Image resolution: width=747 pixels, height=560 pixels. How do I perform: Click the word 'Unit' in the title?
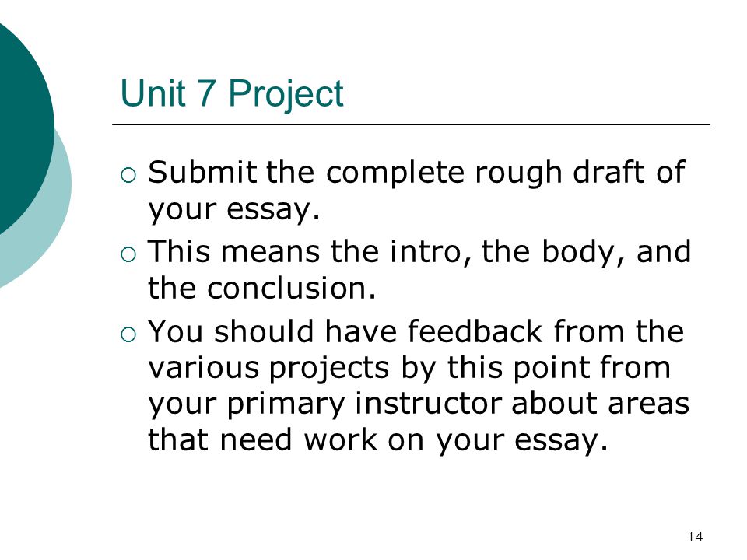pyautogui.click(x=153, y=93)
